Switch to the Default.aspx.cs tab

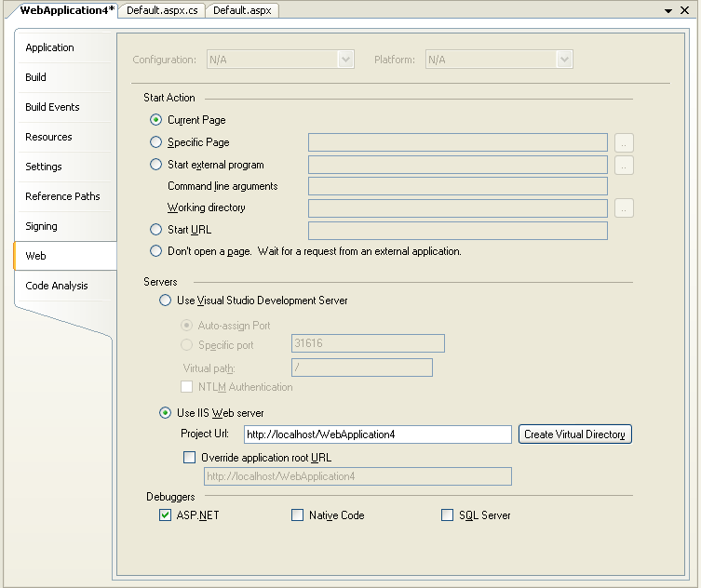[162, 10]
